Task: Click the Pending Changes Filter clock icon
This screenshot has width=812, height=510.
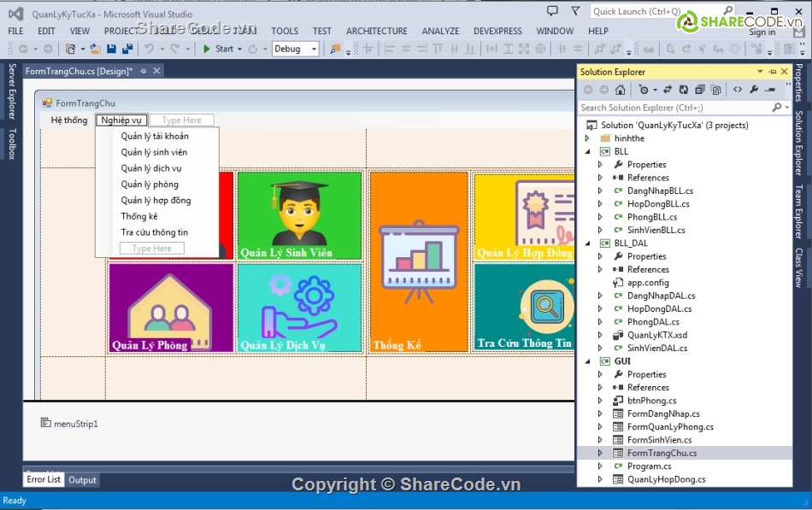Action: tap(643, 90)
